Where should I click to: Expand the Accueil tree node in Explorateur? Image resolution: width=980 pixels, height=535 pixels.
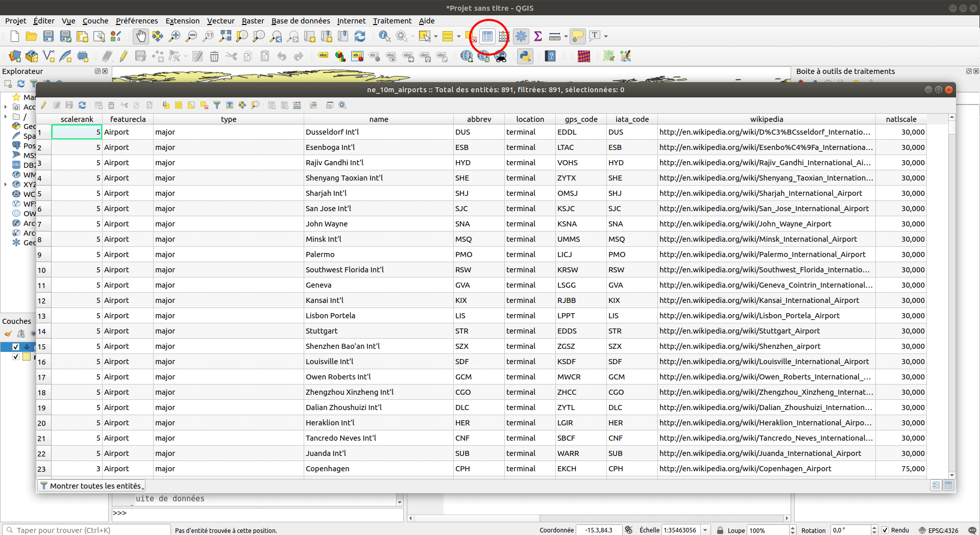click(6, 107)
